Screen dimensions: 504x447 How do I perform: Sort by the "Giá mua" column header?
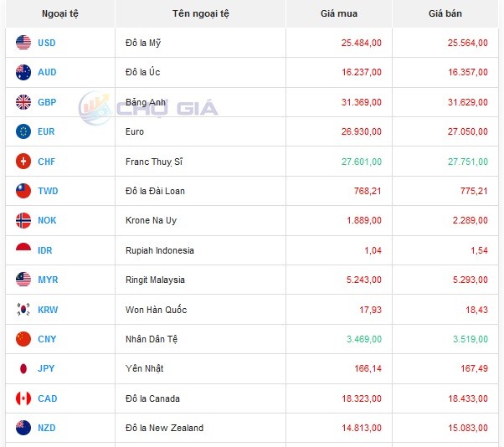pyautogui.click(x=338, y=13)
